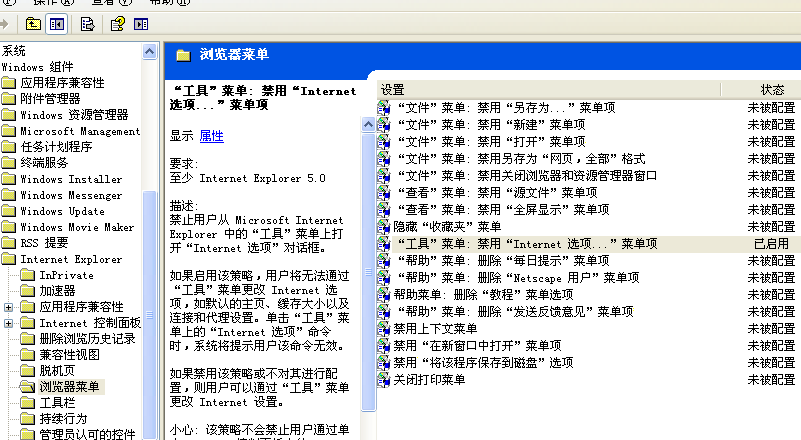
Task: Click the Show/Hide Action Pane toolbar icon
Action: [x=141, y=23]
